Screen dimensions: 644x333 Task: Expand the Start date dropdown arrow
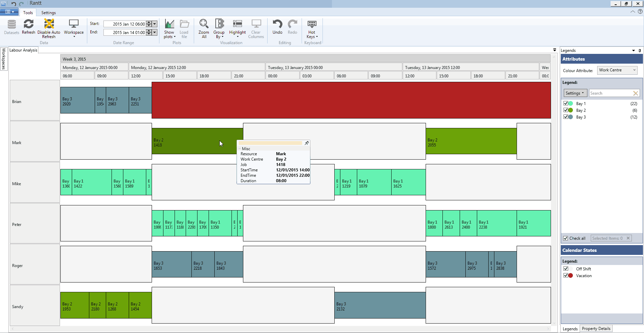coord(155,24)
